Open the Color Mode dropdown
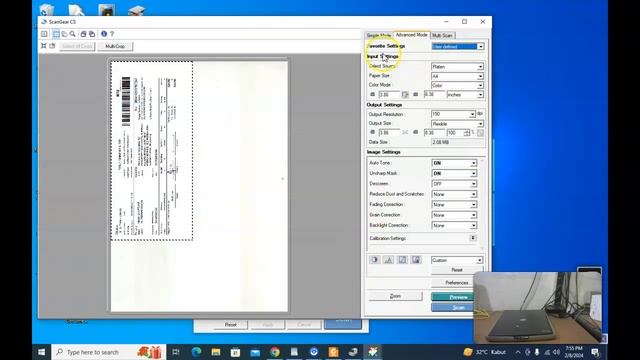The width and height of the screenshot is (640, 360). click(458, 85)
